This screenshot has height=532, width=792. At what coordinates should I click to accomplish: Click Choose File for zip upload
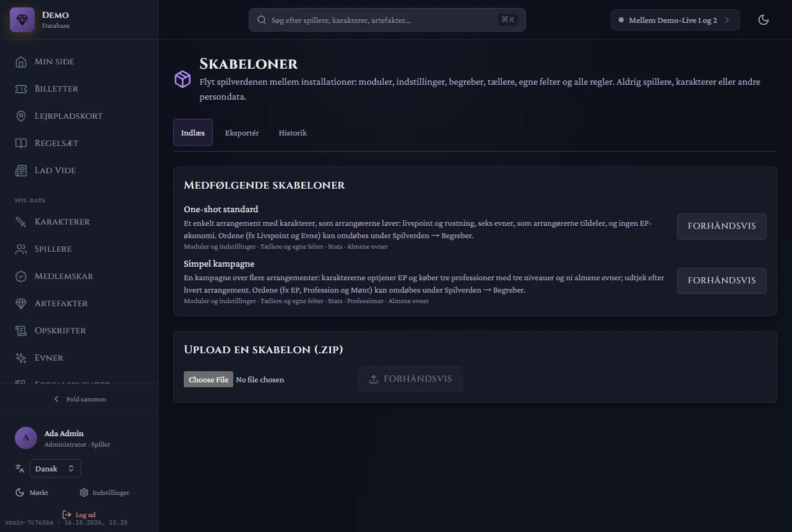click(209, 379)
